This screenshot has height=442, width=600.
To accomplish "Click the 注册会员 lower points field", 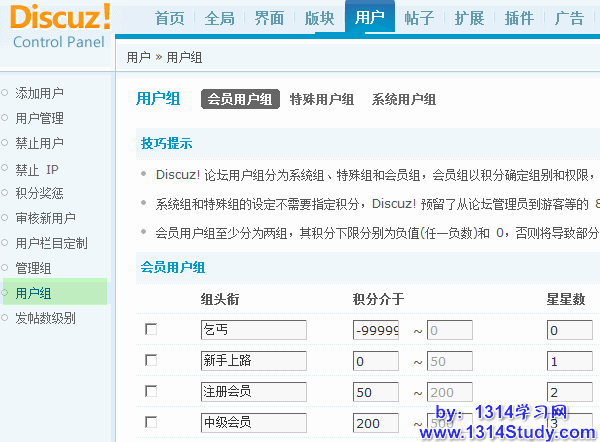I will (x=376, y=392).
